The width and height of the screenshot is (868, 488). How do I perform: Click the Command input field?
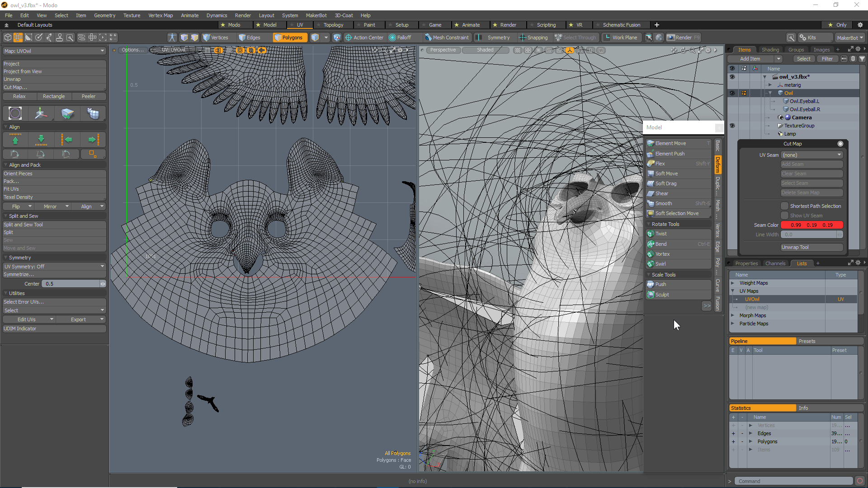(x=793, y=481)
